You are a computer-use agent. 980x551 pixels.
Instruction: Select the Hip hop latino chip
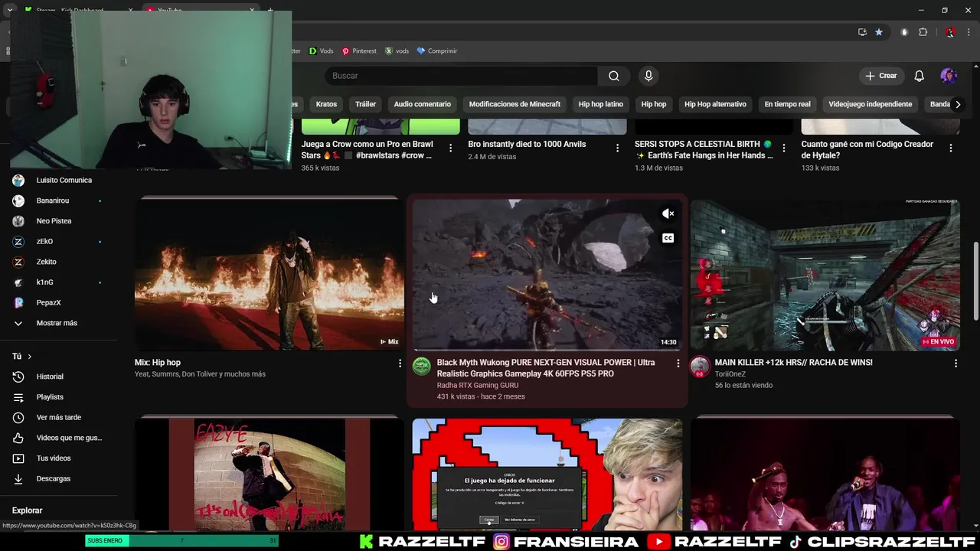point(601,104)
